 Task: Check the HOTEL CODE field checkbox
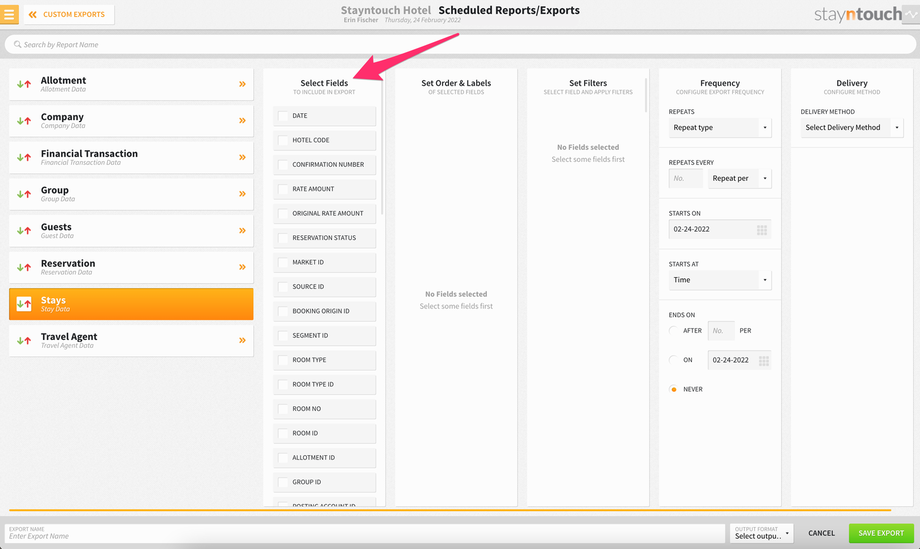283,140
